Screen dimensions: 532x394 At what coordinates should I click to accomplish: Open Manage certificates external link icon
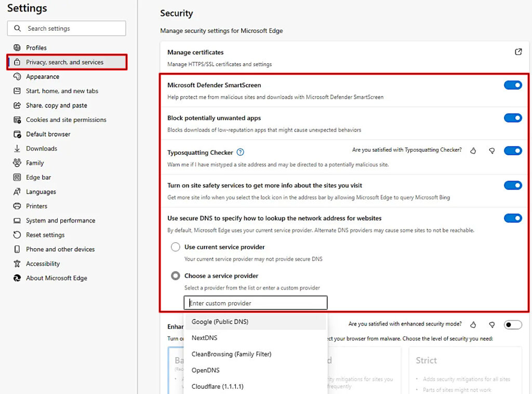(x=518, y=52)
